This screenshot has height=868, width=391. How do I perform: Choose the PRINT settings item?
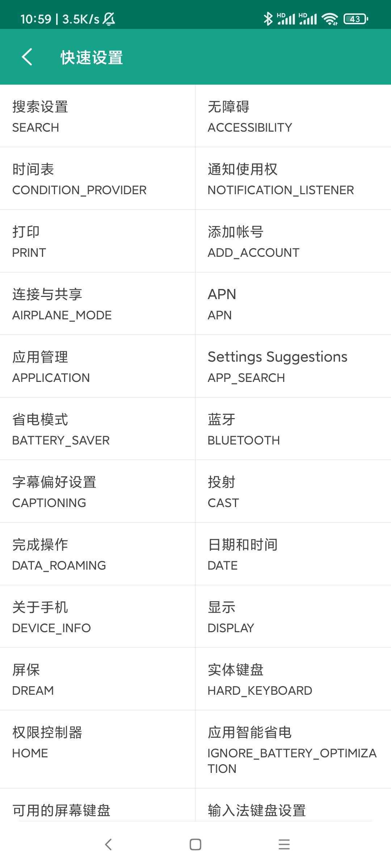[97, 241]
